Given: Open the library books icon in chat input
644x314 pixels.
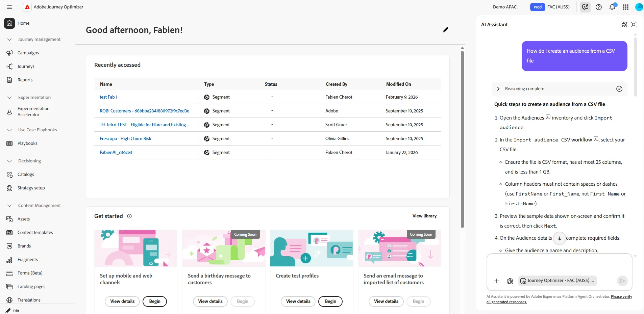Looking at the screenshot, I should [x=510, y=281].
